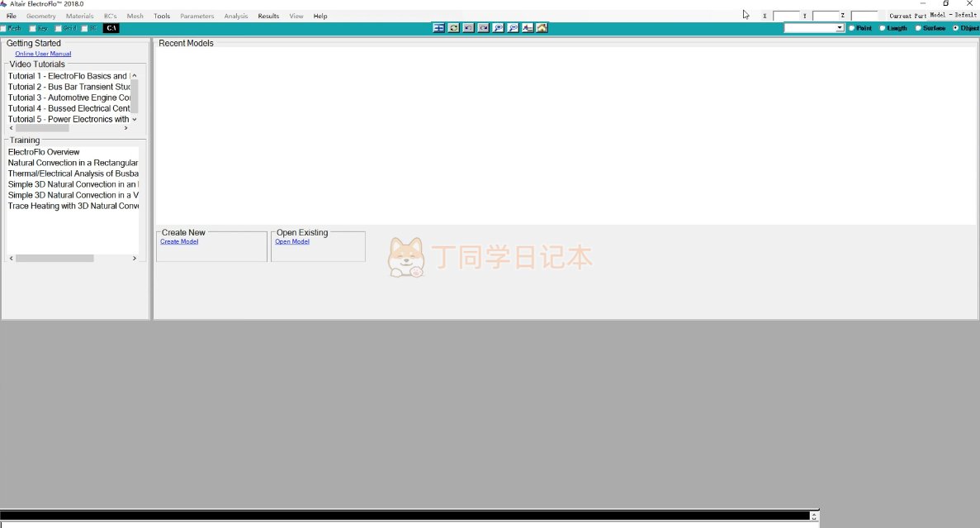
Task: Click the X coordinate input field
Action: click(786, 16)
